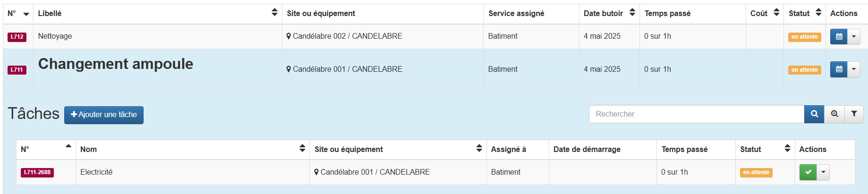The height and width of the screenshot is (194, 868).
Task: Click Ajouter une tâche button
Action: [104, 115]
